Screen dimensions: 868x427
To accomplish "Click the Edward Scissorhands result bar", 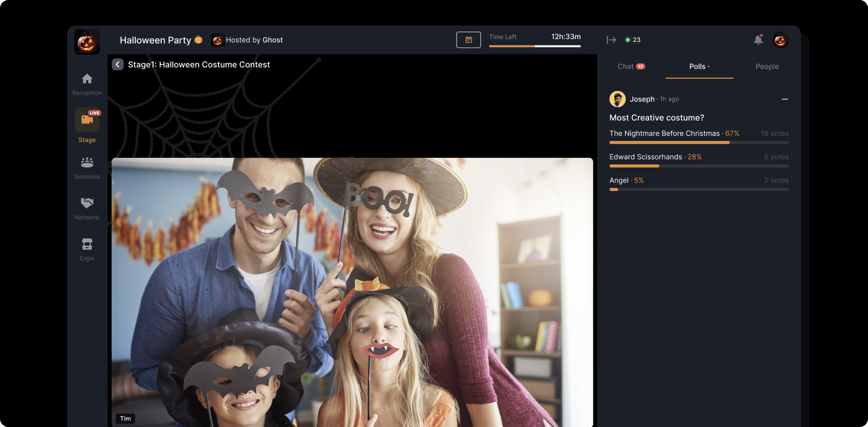I will (x=699, y=166).
